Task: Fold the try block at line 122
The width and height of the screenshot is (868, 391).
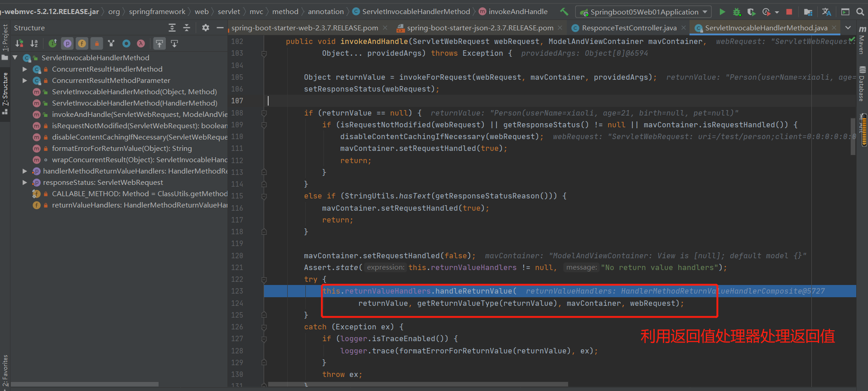Action: pos(264,280)
